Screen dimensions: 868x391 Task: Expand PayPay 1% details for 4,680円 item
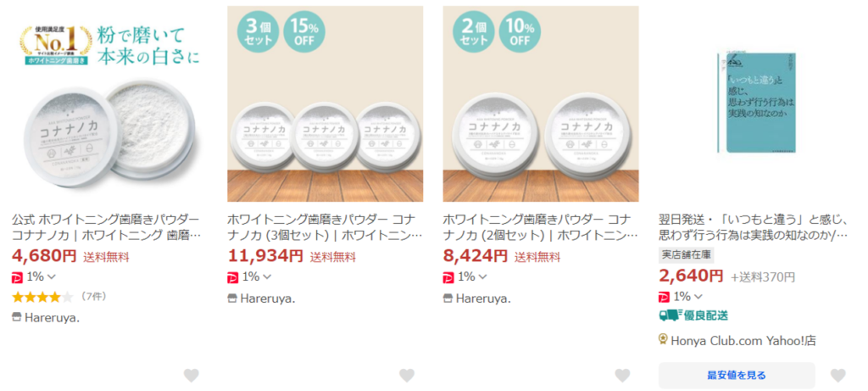click(51, 276)
